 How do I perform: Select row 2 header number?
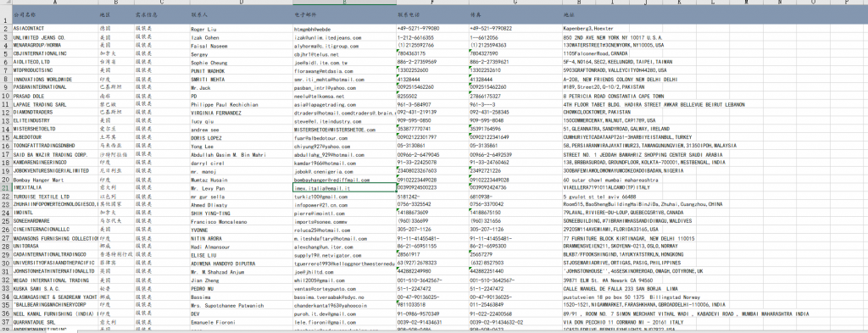[x=6, y=28]
